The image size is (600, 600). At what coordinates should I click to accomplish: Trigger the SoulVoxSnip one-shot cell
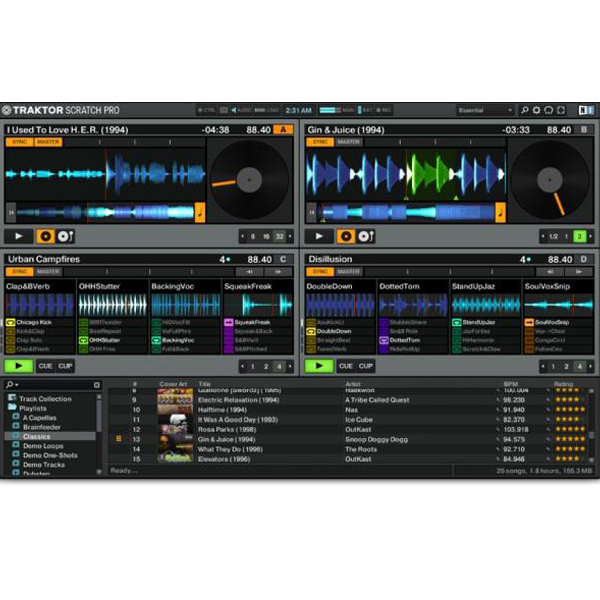coord(558,323)
